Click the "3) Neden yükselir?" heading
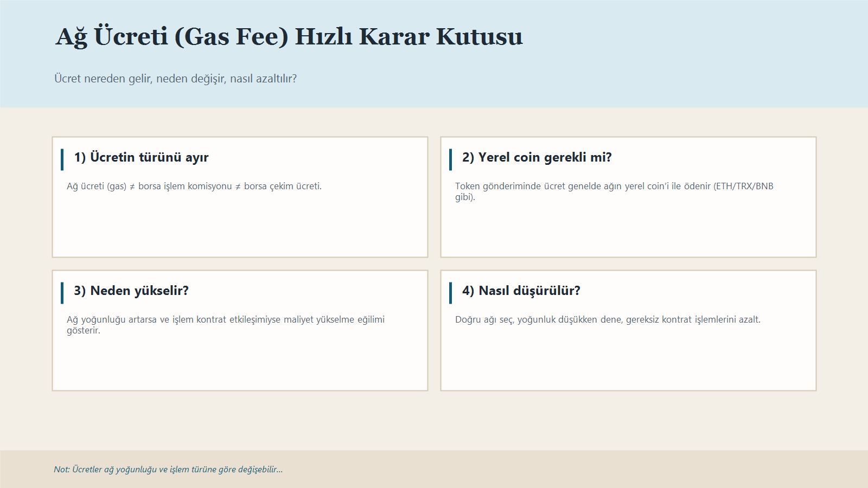The image size is (868, 488). point(132,291)
